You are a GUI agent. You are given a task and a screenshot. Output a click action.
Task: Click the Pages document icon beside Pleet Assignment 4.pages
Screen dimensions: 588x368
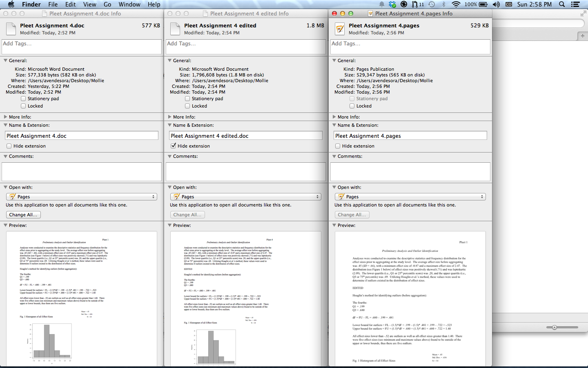tap(339, 29)
